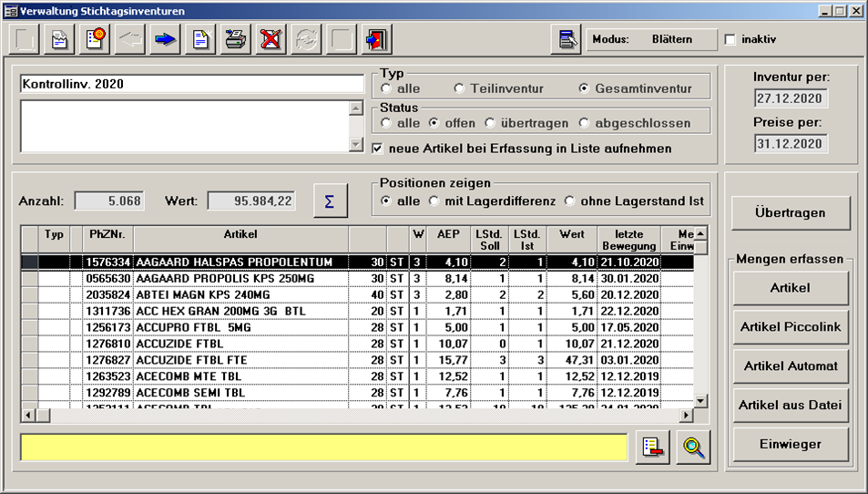Viewport: 868px width, 494px height.
Task: Enable the inaktiv checkbox
Action: point(730,40)
